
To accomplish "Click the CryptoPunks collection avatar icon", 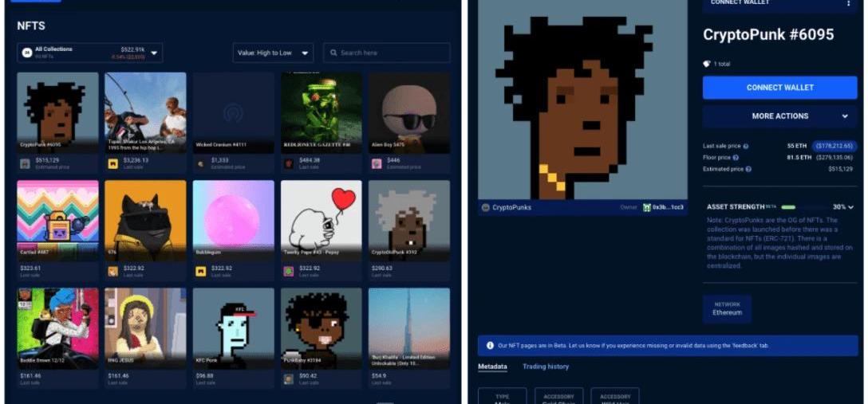I will coord(486,208).
